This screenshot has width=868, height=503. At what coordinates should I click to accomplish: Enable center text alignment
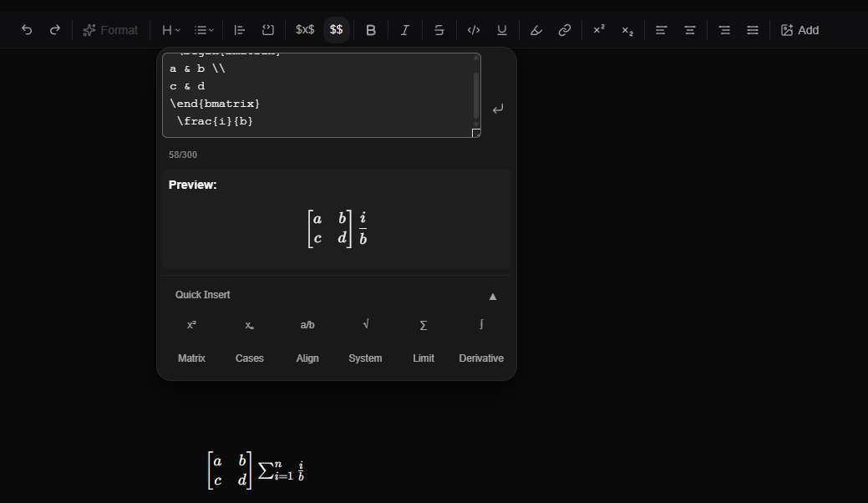689,29
